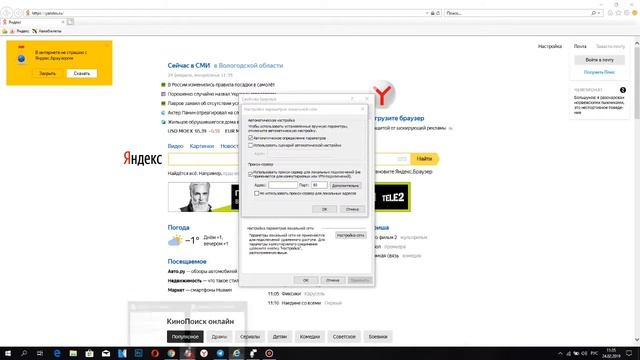Confirm LAN settings dialog with OK
The width and height of the screenshot is (640, 360).
[324, 209]
